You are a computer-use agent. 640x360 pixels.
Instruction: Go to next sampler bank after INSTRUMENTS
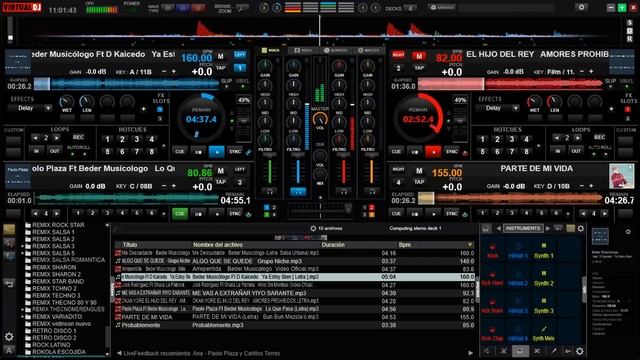tap(548, 229)
